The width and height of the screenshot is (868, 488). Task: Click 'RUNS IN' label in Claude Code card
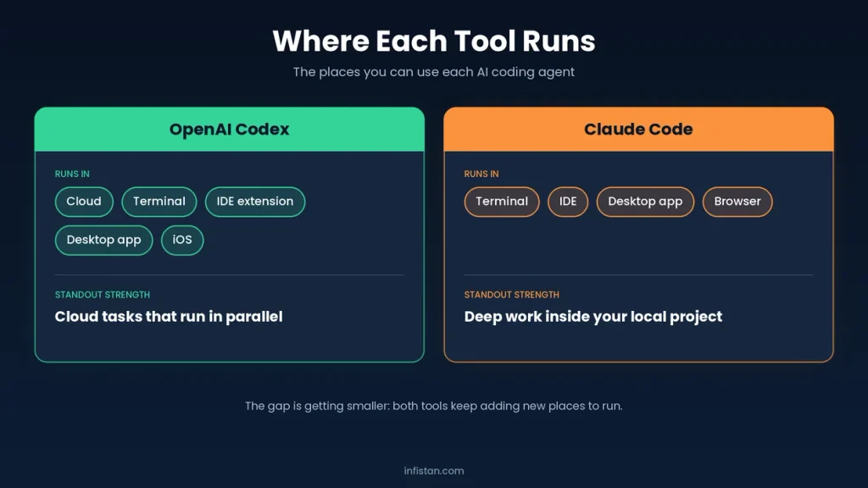481,174
